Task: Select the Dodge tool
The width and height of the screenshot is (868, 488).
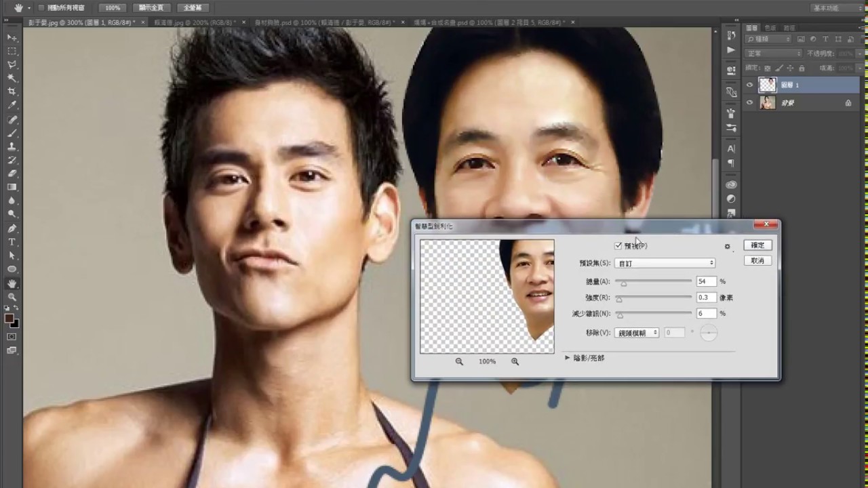Action: pyautogui.click(x=12, y=215)
